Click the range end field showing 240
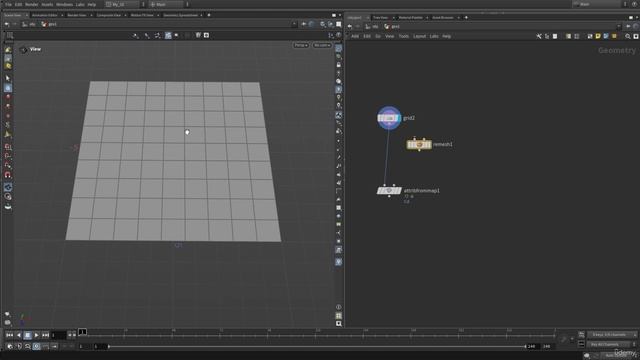640x360 pixels. (x=532, y=347)
